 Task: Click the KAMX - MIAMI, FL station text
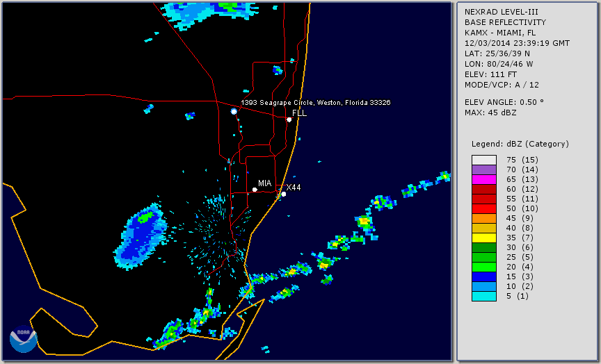click(500, 33)
